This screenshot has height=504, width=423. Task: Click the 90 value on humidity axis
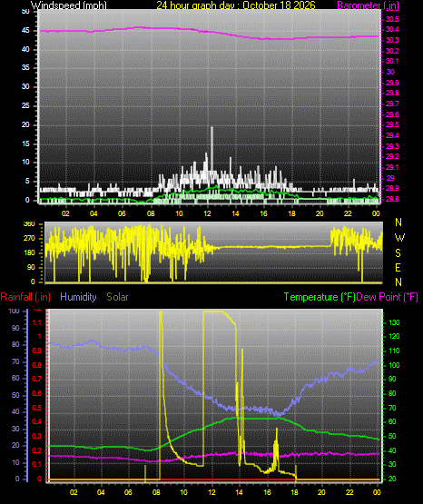click(15, 328)
